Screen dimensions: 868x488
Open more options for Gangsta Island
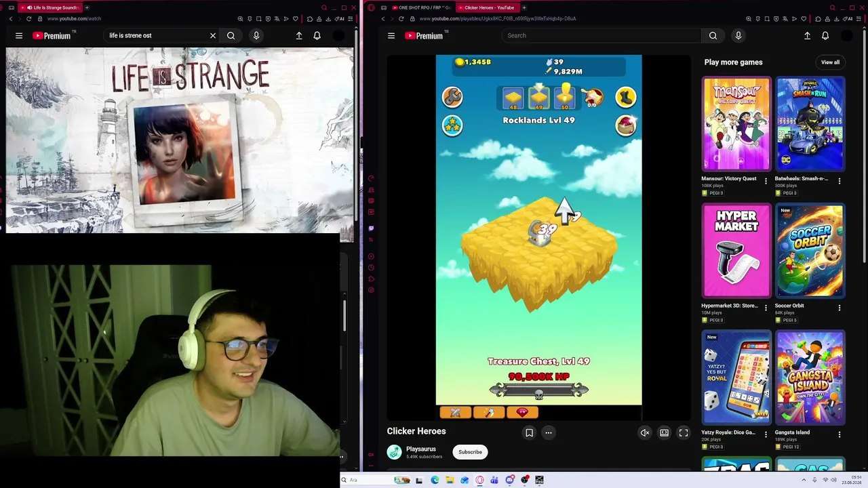840,434
